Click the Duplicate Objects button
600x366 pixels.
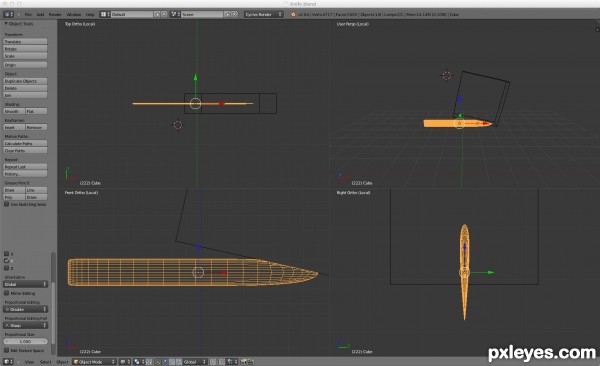click(x=26, y=81)
